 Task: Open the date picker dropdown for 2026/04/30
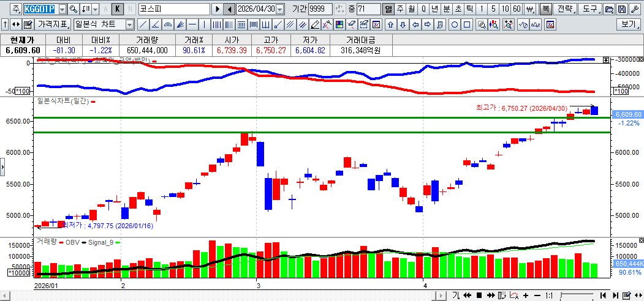click(x=280, y=9)
